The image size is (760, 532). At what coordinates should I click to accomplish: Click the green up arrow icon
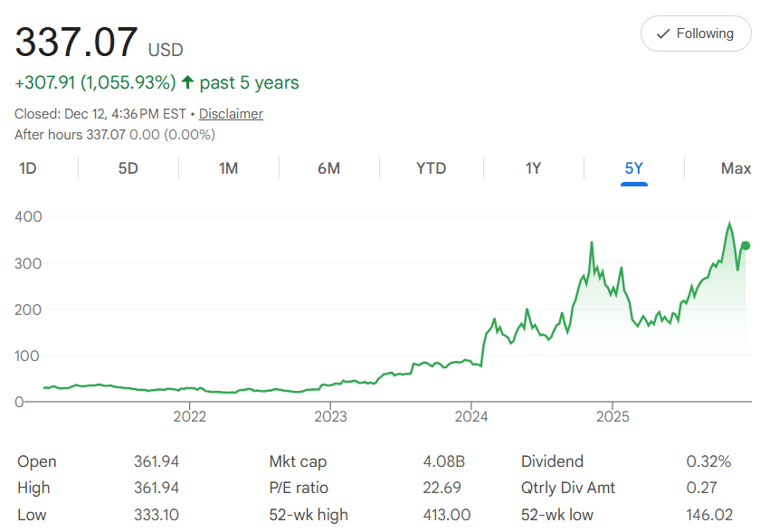pyautogui.click(x=188, y=83)
